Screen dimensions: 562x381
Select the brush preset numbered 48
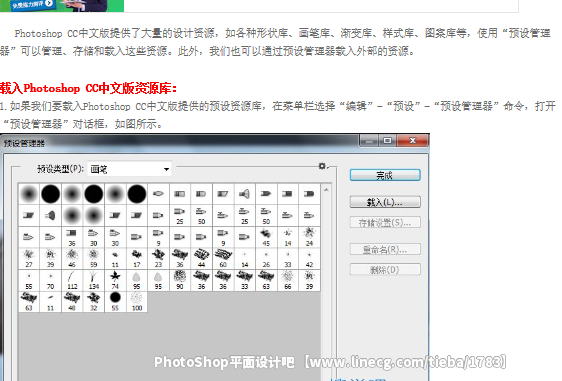pos(72,302)
